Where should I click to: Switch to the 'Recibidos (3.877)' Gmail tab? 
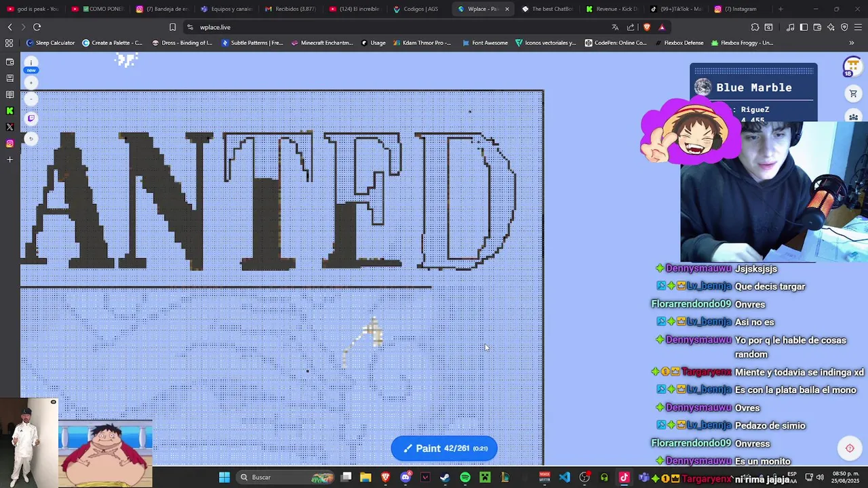point(290,9)
